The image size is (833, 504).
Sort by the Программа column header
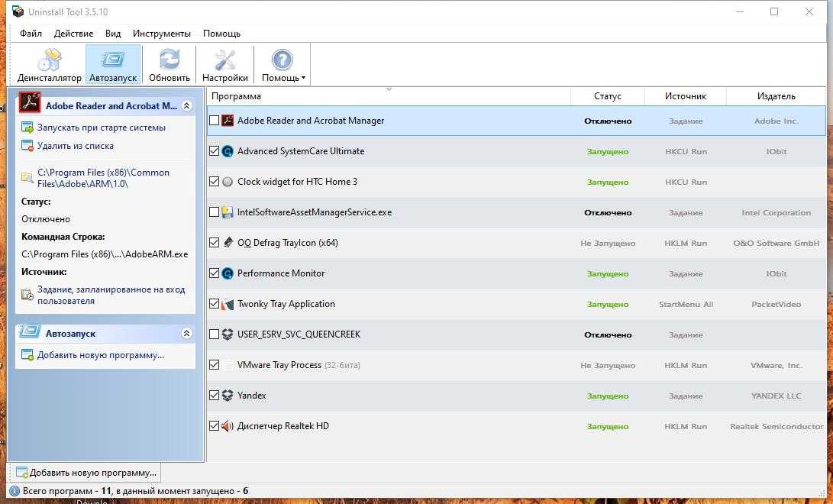(x=389, y=96)
